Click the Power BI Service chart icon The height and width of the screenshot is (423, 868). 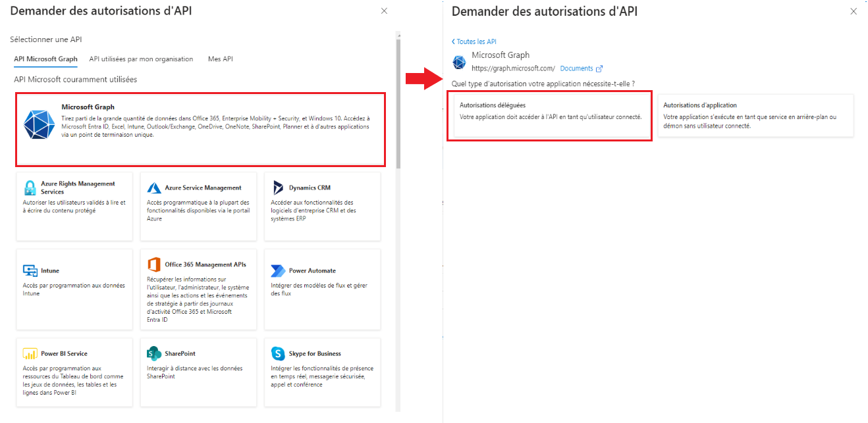30,353
